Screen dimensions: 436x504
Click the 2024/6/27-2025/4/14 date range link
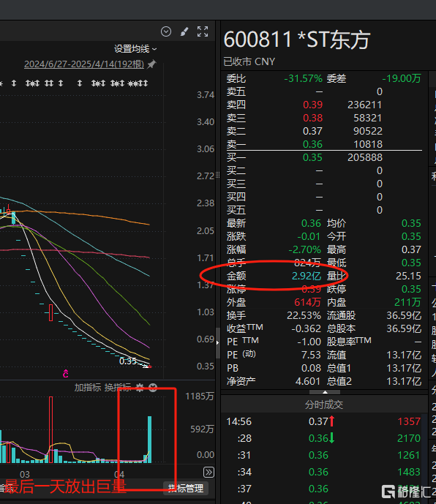coord(84,64)
